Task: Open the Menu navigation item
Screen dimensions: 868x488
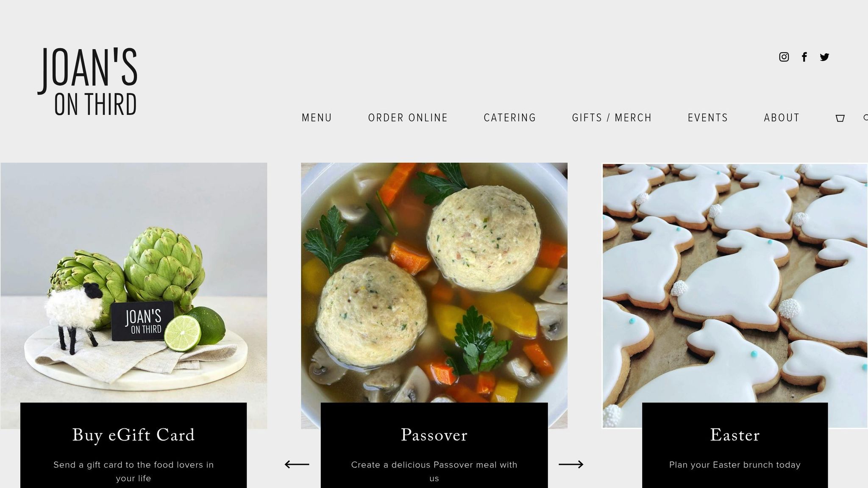Action: click(x=317, y=118)
